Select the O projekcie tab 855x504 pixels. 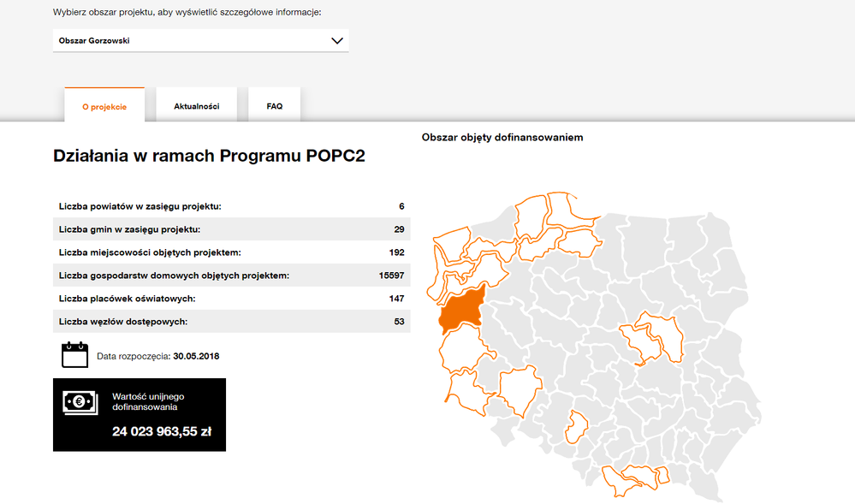(104, 106)
